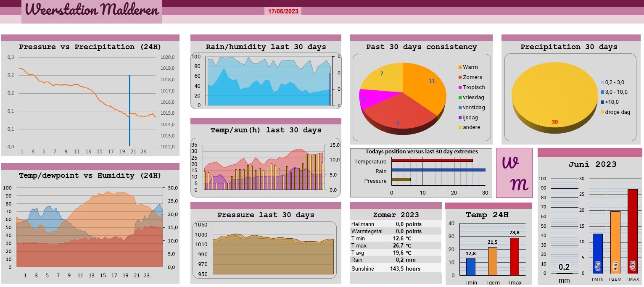
Task: Click the Past 30 days consistency title
Action: (x=421, y=47)
